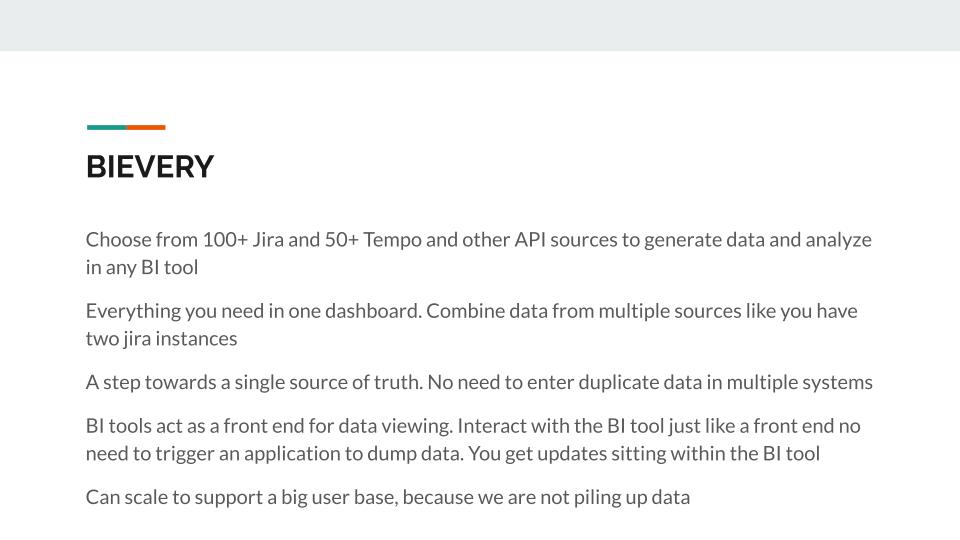Click the line starting "Can scale to support"
Screen dimensions: 960x540
tap(387, 497)
